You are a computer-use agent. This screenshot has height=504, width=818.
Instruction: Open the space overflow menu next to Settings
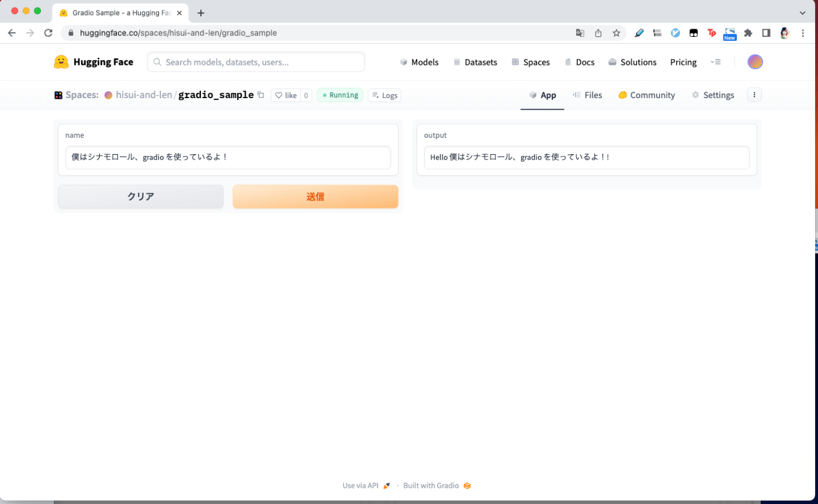(754, 94)
